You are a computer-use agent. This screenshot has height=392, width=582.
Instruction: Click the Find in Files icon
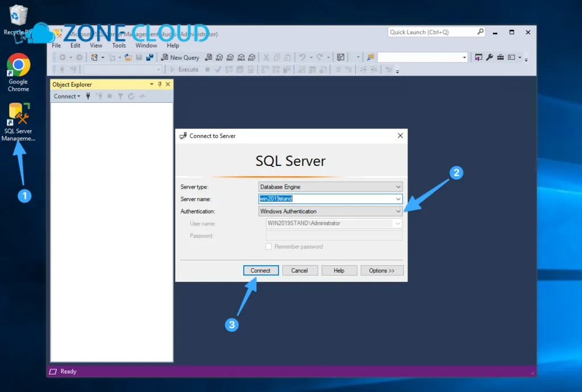(371, 57)
